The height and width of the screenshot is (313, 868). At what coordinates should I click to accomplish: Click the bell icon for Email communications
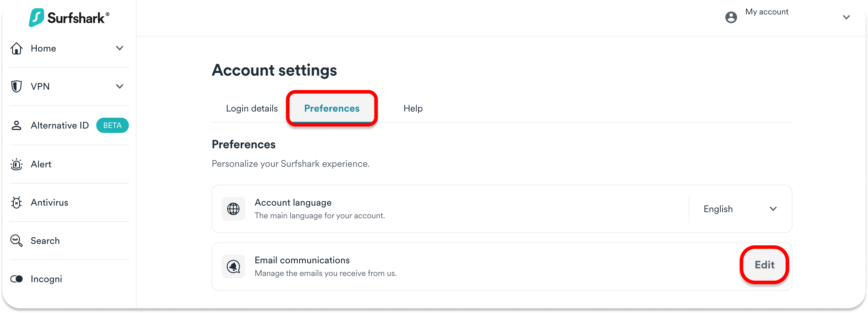pos(233,267)
